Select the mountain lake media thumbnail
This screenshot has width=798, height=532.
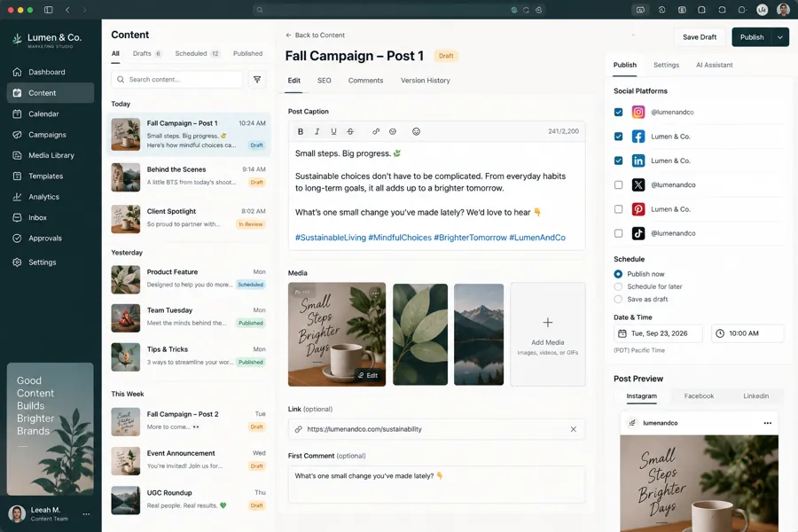click(x=479, y=334)
